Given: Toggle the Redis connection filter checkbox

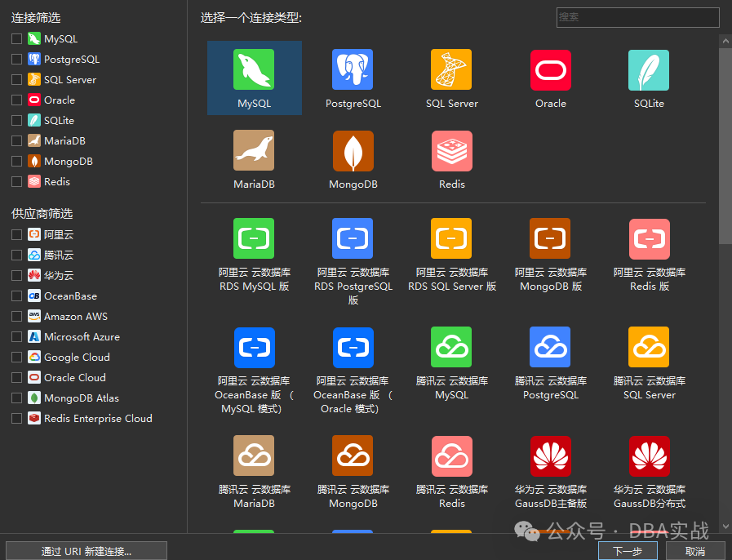Looking at the screenshot, I should click(x=17, y=181).
